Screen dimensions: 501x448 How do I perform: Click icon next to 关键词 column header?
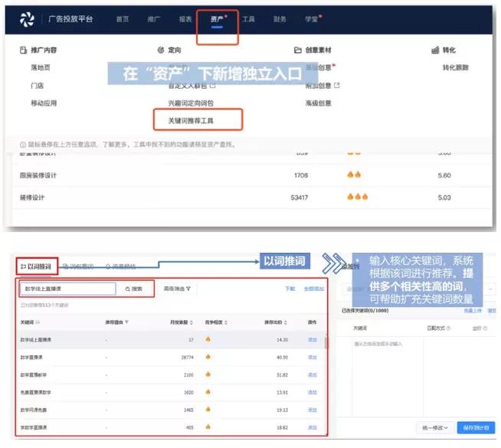tap(38, 322)
